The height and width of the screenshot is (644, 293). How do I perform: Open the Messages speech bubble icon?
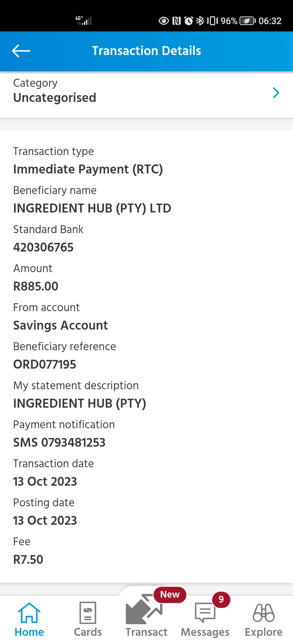click(x=205, y=613)
